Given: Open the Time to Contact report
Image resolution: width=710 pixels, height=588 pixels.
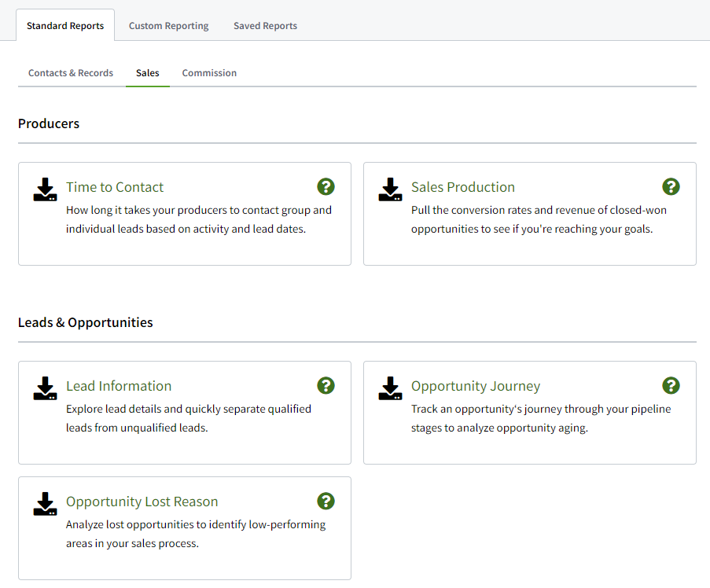Looking at the screenshot, I should pyautogui.click(x=114, y=187).
